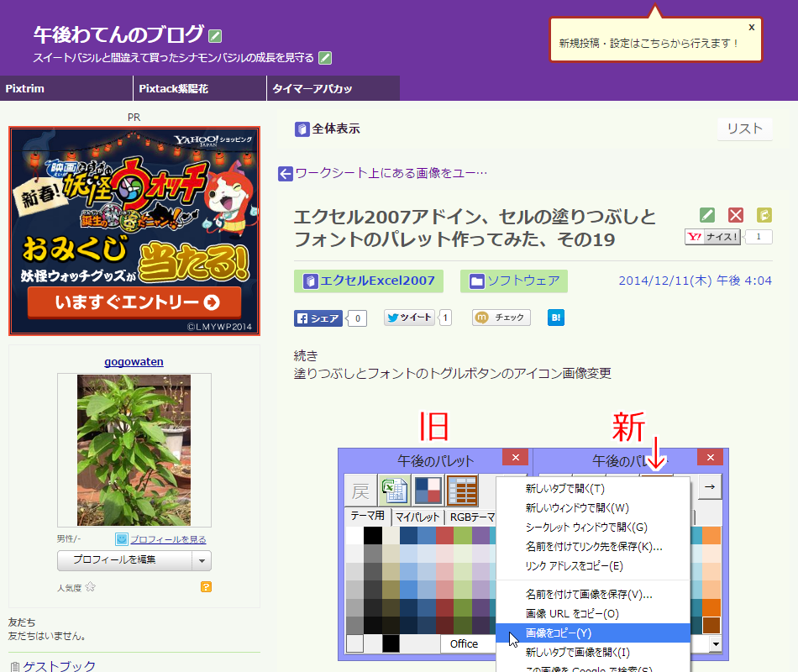Click the Twitter ツイート icon

pyautogui.click(x=411, y=318)
